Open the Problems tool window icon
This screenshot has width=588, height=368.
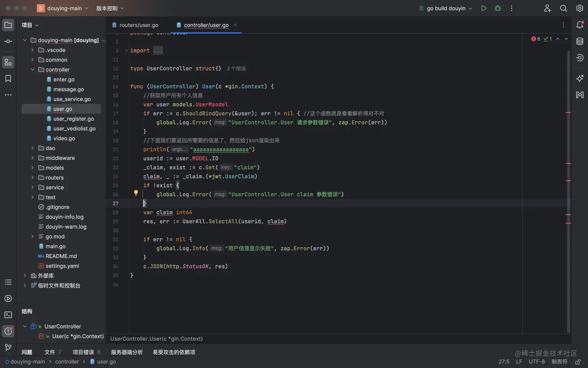pyautogui.click(x=8, y=331)
